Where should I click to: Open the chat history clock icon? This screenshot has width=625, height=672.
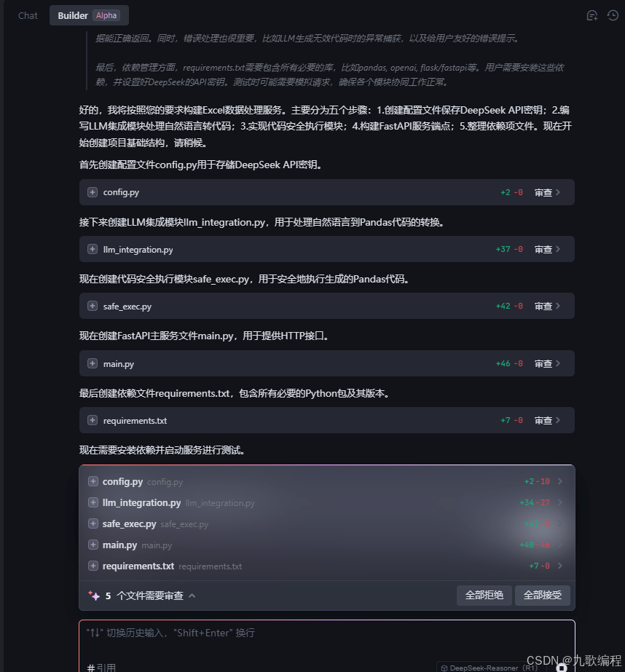(613, 15)
